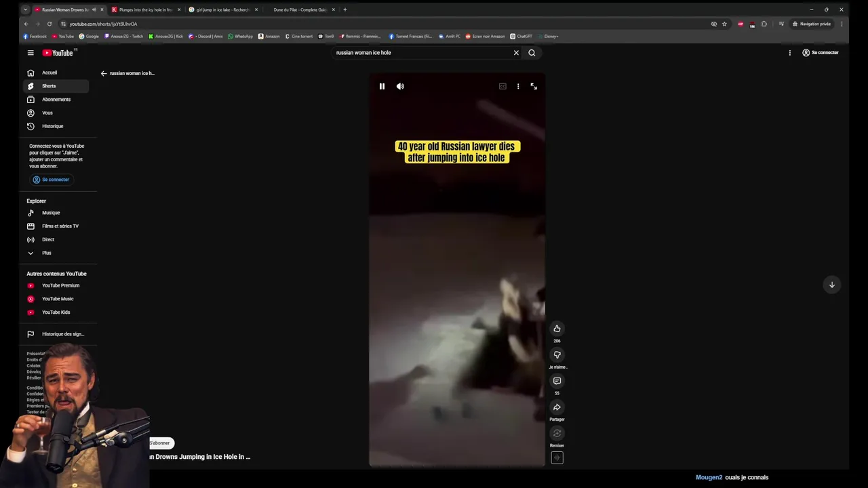This screenshot has width=868, height=488.
Task: Open the red ABP extension icon
Action: 741,24
